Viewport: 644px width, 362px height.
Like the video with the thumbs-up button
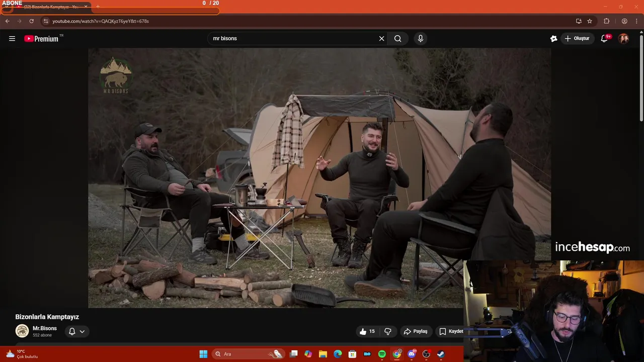coord(367,331)
